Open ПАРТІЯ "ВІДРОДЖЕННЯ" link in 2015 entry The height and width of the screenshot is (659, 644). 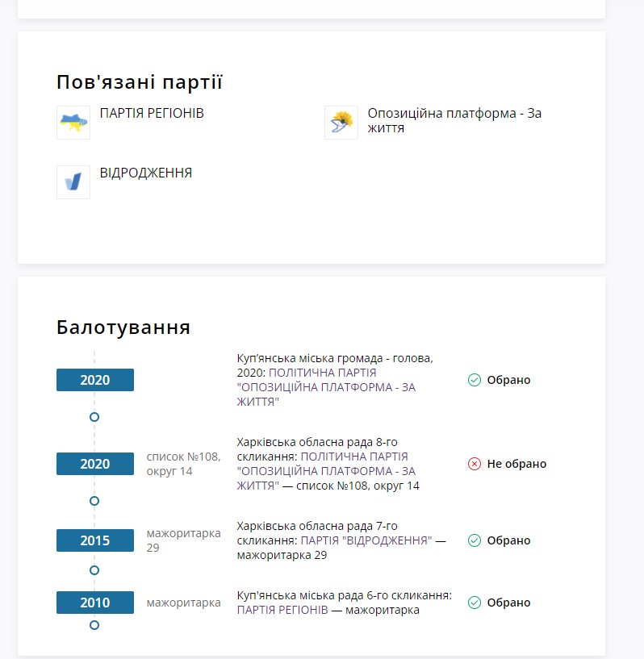(x=366, y=540)
